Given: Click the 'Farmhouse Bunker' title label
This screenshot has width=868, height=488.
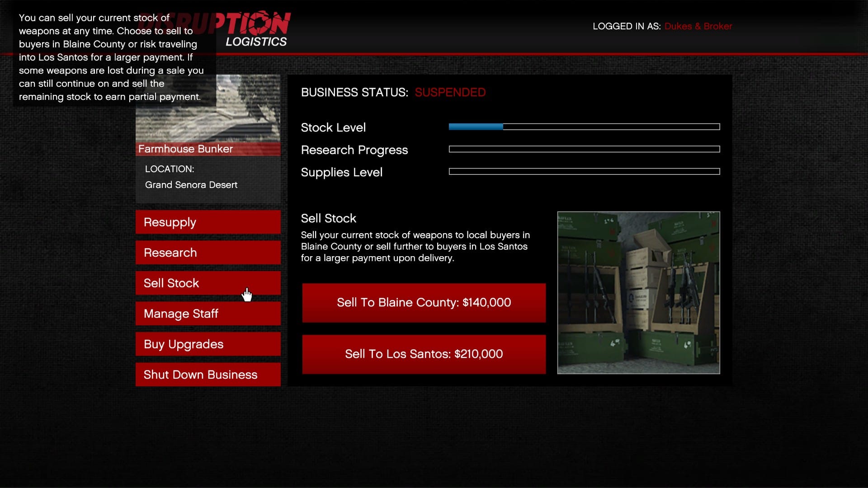Looking at the screenshot, I should [x=185, y=149].
